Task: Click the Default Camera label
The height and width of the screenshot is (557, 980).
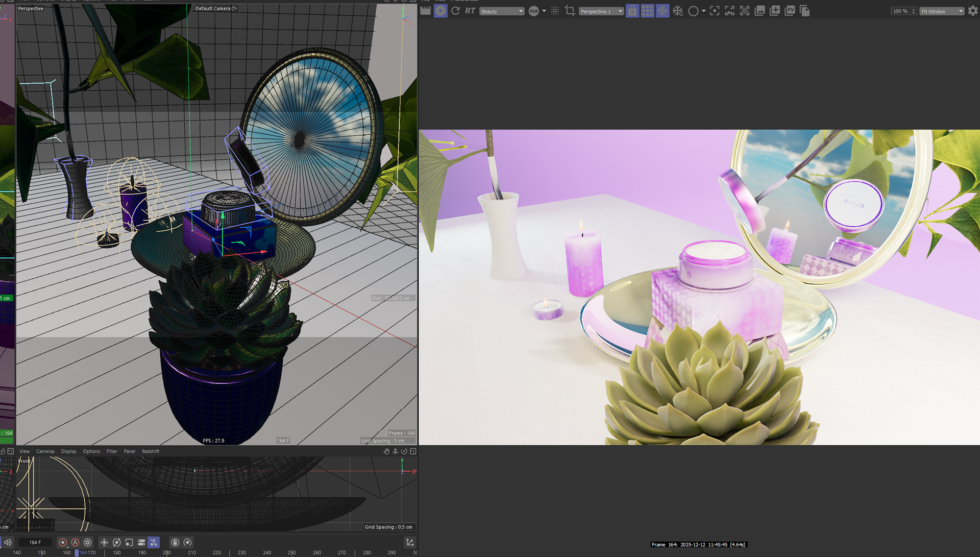Action: (x=213, y=8)
